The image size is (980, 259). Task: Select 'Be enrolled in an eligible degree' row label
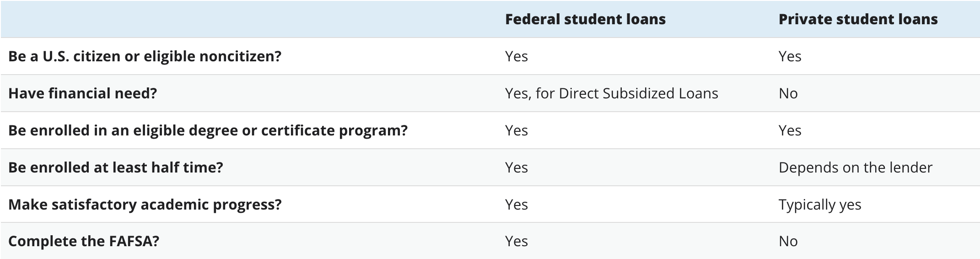pyautogui.click(x=208, y=130)
